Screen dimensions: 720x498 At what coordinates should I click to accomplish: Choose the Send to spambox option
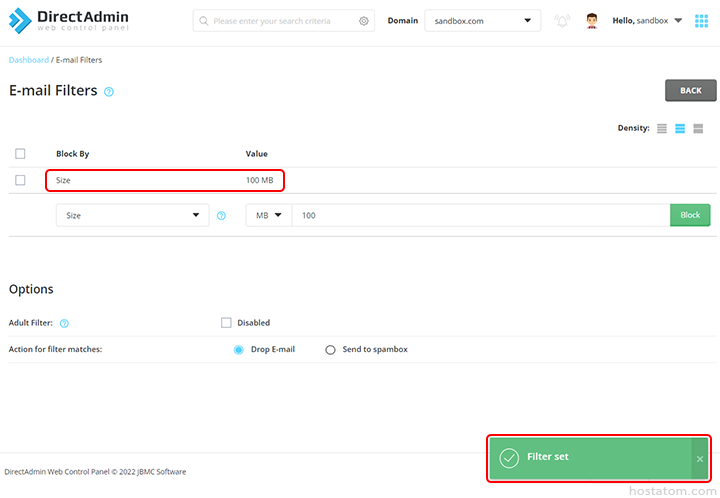point(331,350)
